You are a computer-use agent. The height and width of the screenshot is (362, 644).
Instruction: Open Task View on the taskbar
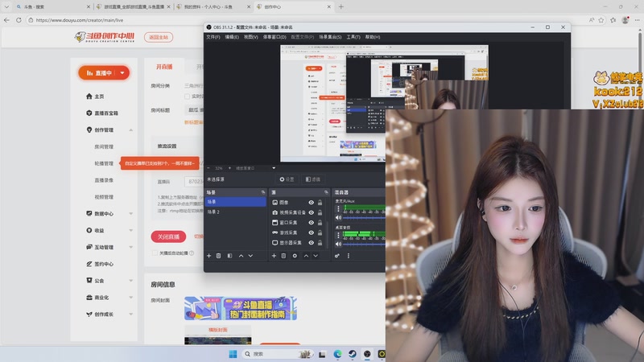point(323,354)
